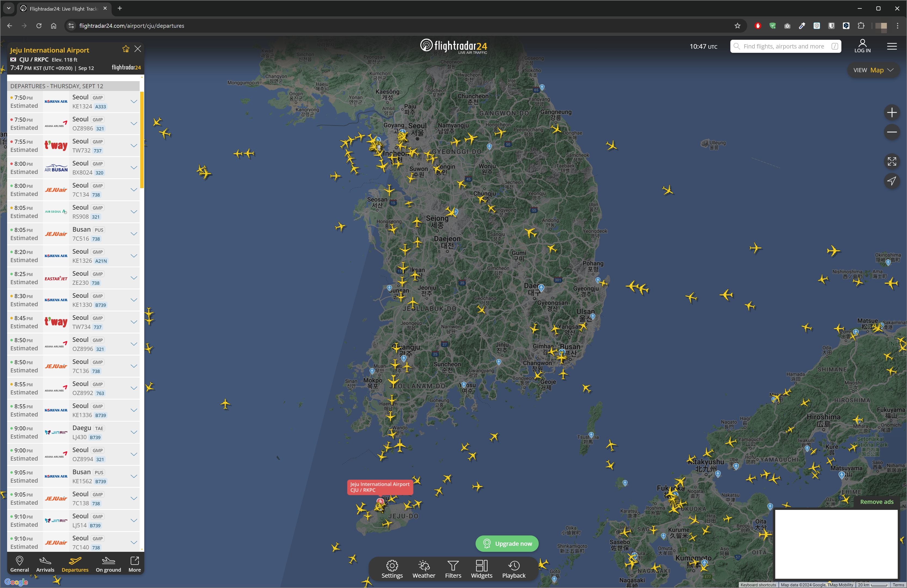Click the Upgrade now button

point(507,543)
